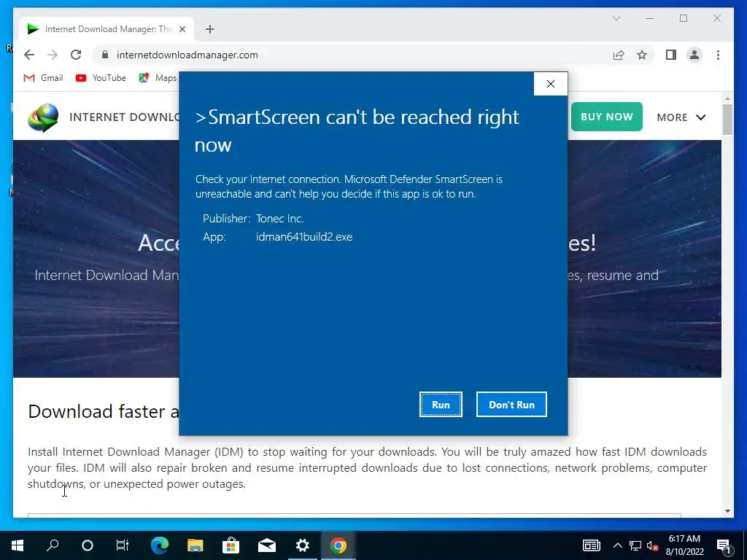Switch to Chrome in taskbar
Screen dimensions: 747x560
[338, 545]
